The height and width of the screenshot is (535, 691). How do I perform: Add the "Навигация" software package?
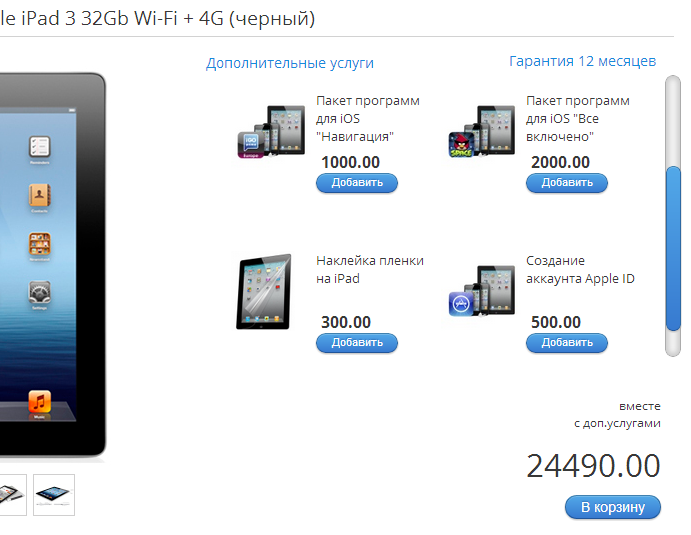(x=357, y=183)
